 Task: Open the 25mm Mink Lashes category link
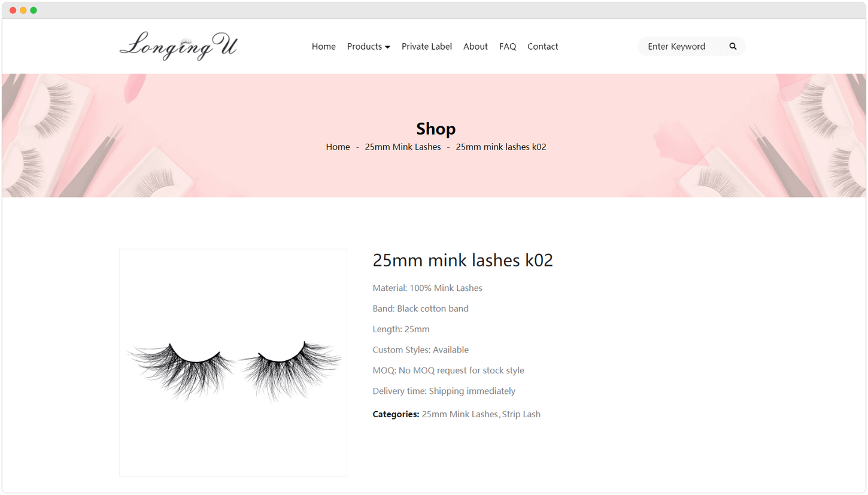(x=460, y=414)
